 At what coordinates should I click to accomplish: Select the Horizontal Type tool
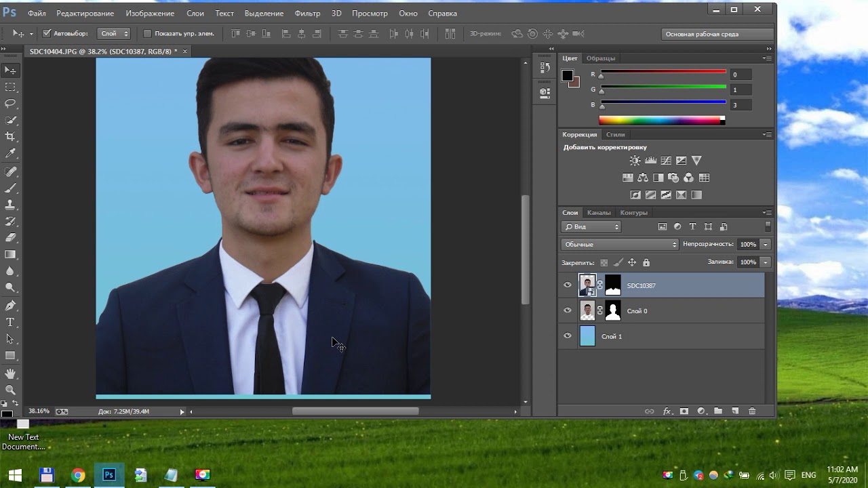[10, 322]
